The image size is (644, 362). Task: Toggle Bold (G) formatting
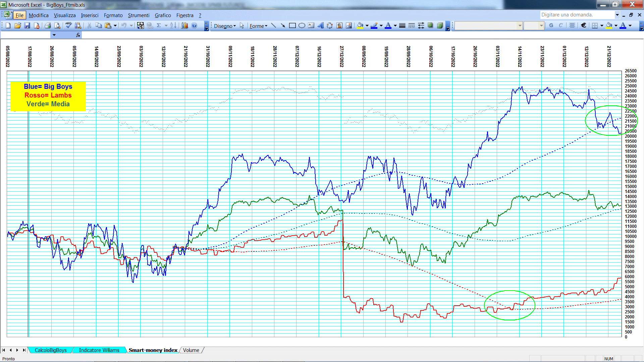click(x=551, y=25)
